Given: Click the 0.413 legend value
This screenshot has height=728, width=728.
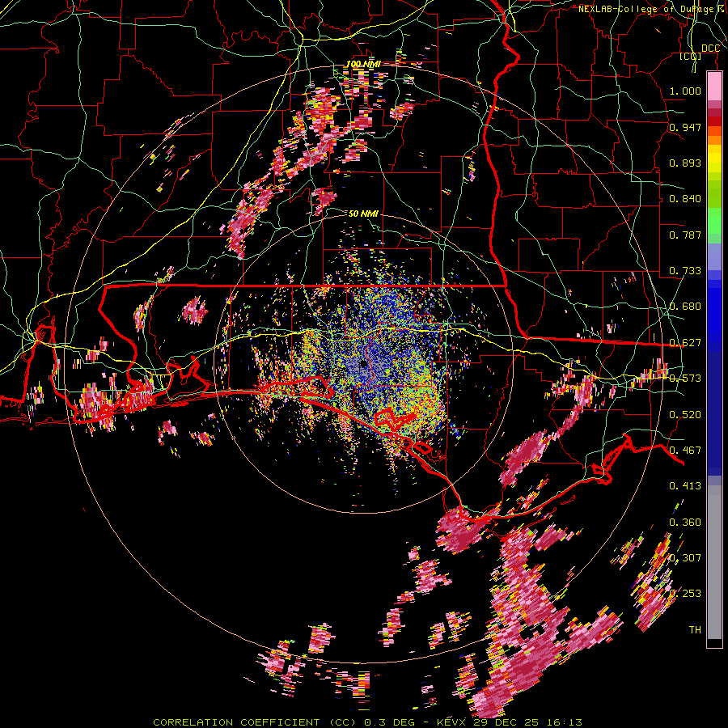Looking at the screenshot, I should [x=685, y=486].
